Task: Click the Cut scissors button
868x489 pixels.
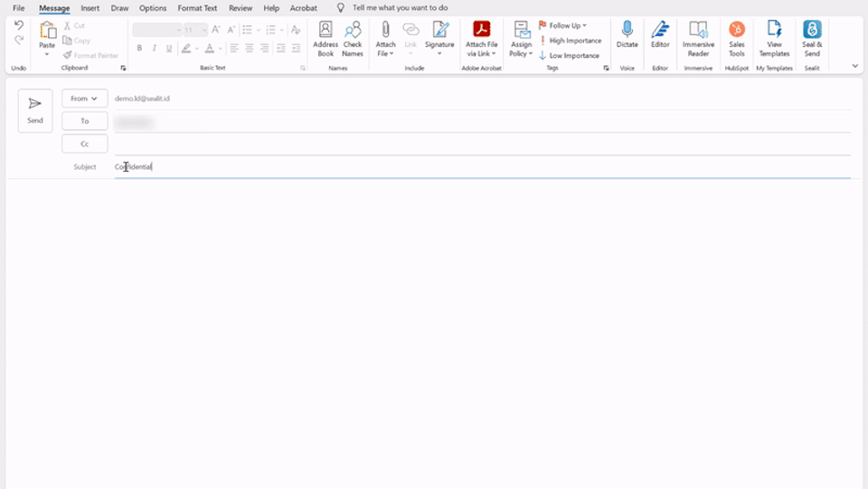Action: [x=74, y=25]
